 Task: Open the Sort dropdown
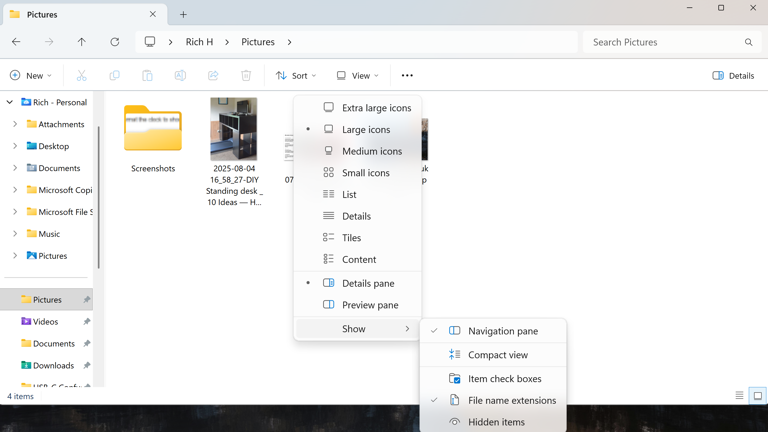[296, 75]
